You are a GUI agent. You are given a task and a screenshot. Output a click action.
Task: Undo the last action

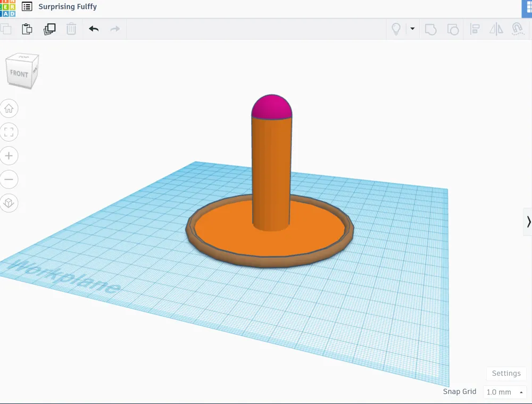94,29
